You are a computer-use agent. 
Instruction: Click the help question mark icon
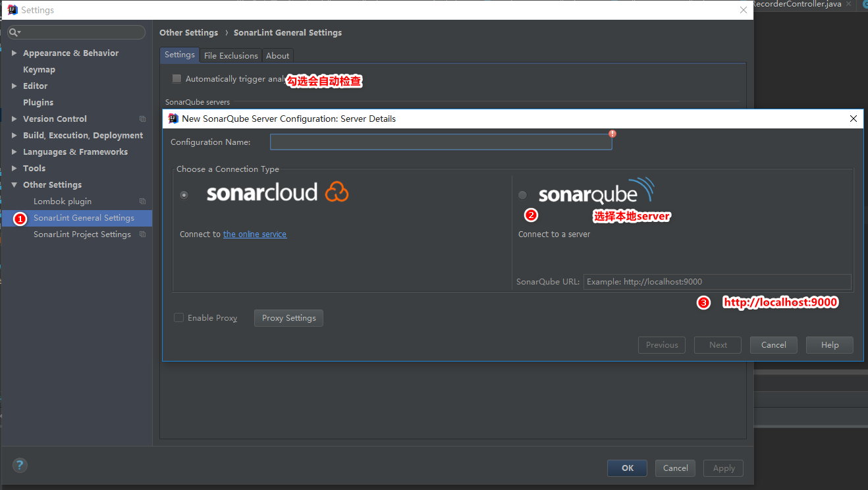point(19,465)
